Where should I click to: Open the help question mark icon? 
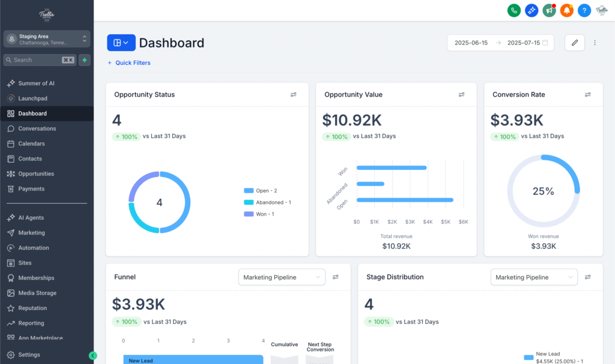[x=584, y=10]
